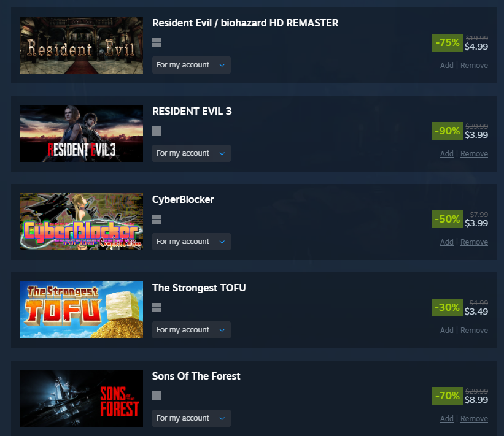Open the Resident Evil HD REMASTER thumbnail
The image size is (504, 436).
pyautogui.click(x=82, y=45)
